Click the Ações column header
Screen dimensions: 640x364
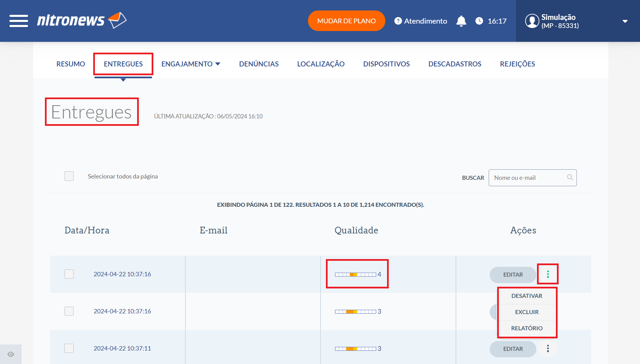[523, 230]
